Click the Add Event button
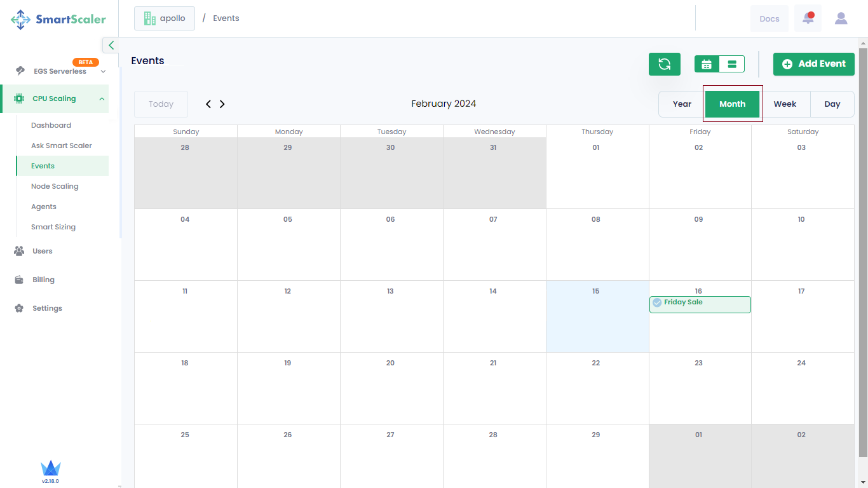Viewport: 868px width, 488px height. click(813, 64)
